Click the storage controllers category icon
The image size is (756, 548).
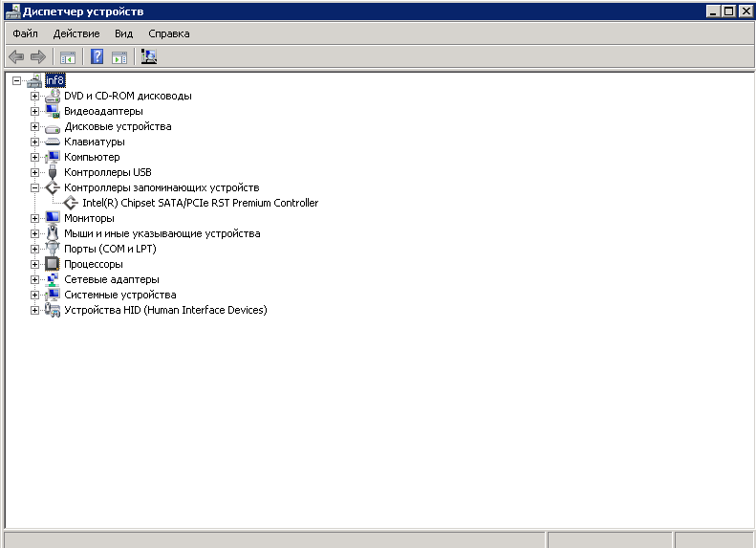(x=52, y=187)
